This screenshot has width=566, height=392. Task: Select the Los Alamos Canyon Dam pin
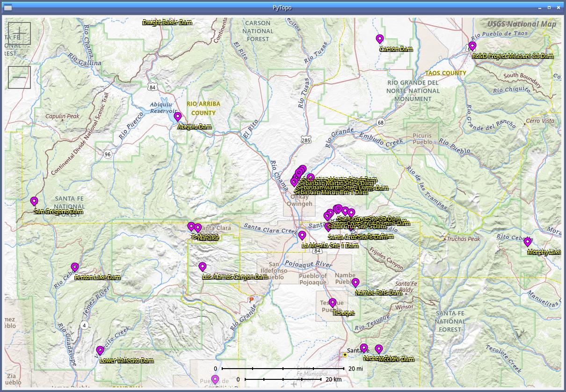pos(203,267)
